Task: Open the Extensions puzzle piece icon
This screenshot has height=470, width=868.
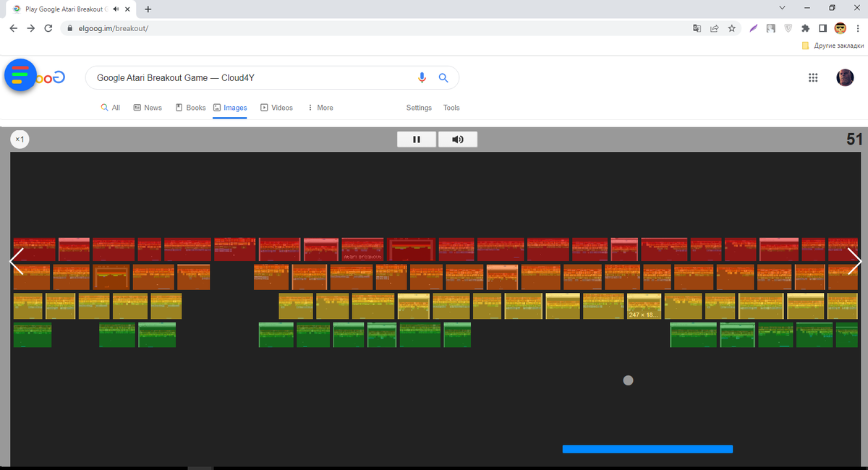Action: tap(806, 28)
